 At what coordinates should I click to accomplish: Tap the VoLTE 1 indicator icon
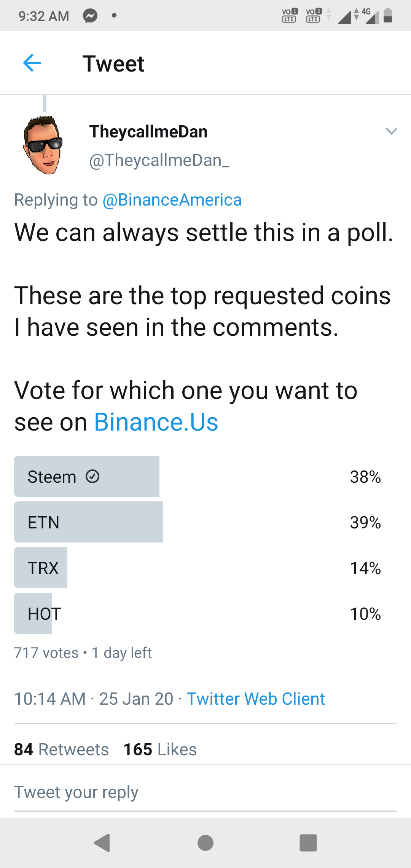289,16
